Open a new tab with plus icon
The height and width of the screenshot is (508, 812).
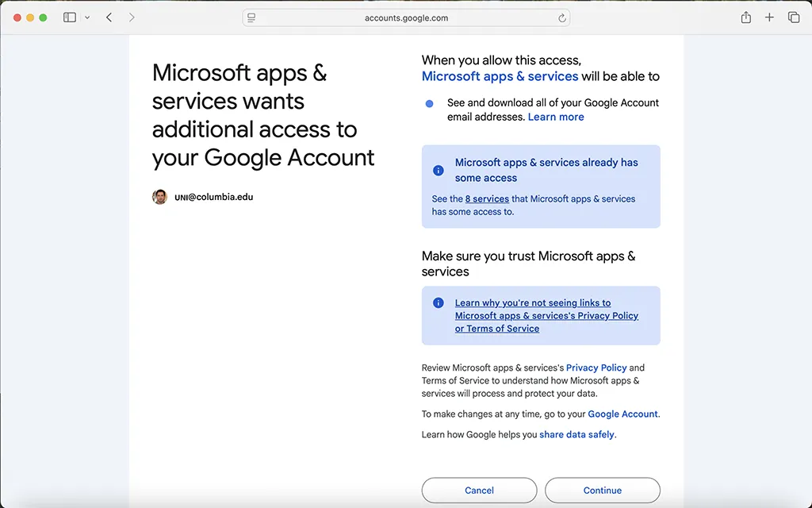[x=769, y=17]
